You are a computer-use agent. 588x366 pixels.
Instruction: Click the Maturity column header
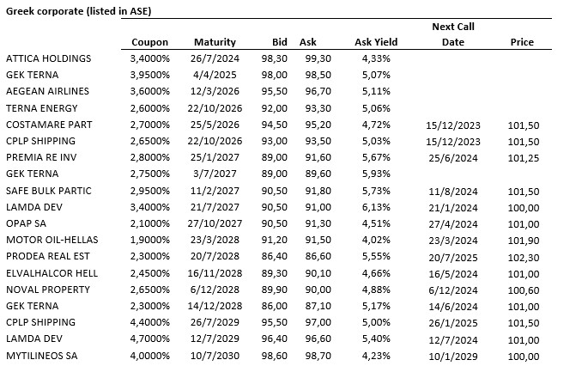[215, 42]
